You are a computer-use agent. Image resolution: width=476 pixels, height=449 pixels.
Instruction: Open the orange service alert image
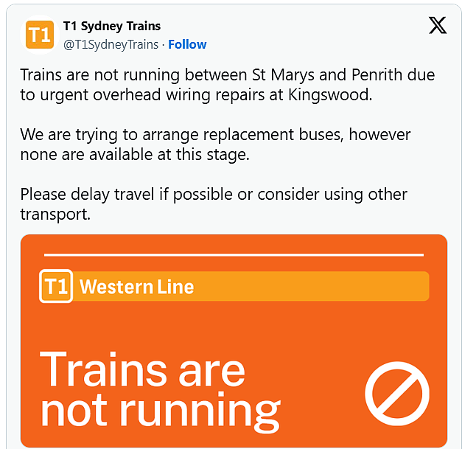(x=234, y=341)
